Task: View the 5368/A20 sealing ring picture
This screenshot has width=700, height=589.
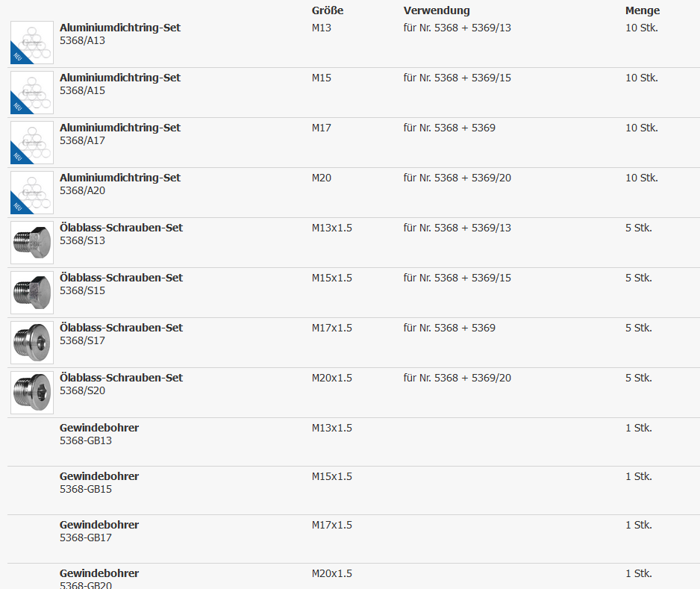Action: point(32,193)
